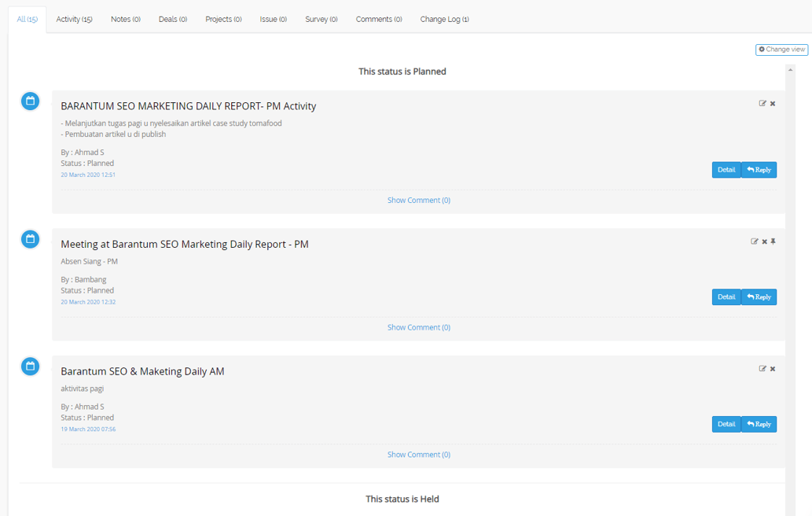Click the title BARANTUM SEO MARKETING DAILY REPORT- PM Activity

click(x=189, y=106)
